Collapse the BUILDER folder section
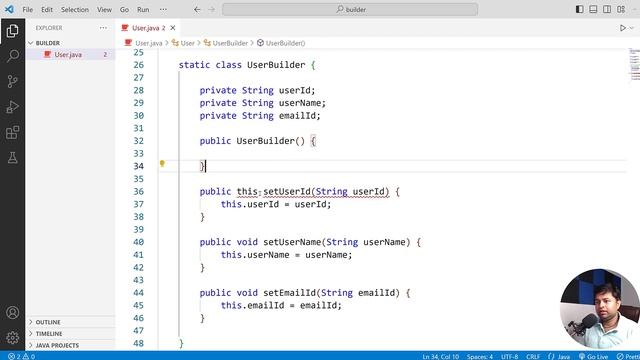Image resolution: width=640 pixels, height=360 pixels. click(71, 43)
